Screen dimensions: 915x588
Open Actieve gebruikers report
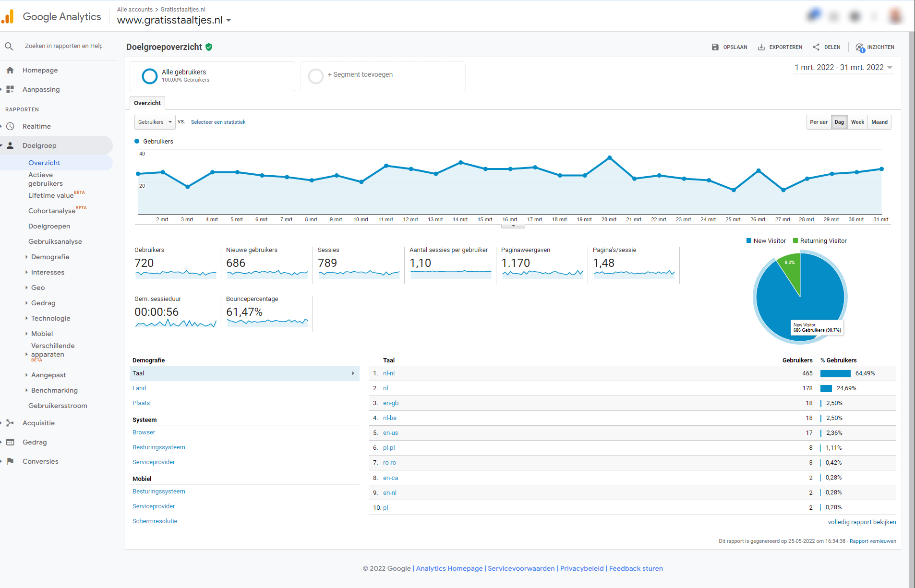coord(46,179)
